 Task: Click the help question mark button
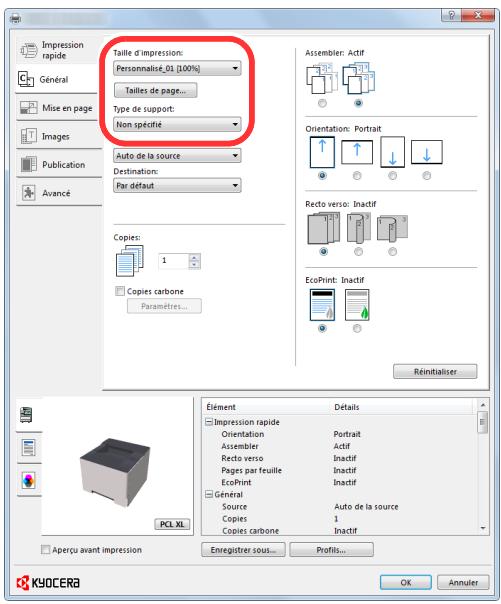(451, 15)
